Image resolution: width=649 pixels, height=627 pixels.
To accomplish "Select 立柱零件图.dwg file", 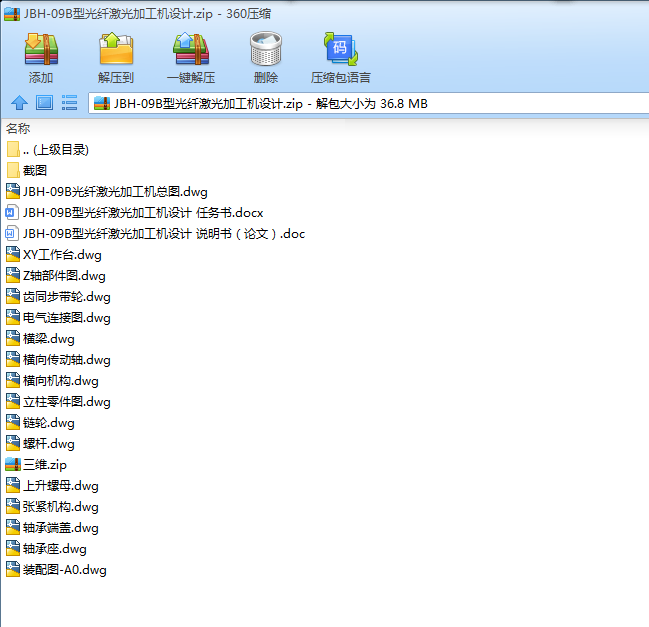I will (58, 402).
